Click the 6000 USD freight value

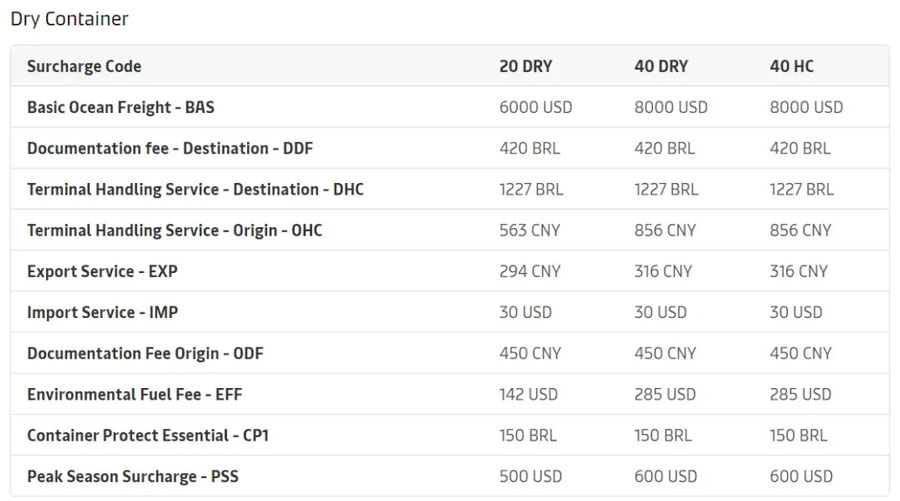tap(535, 108)
